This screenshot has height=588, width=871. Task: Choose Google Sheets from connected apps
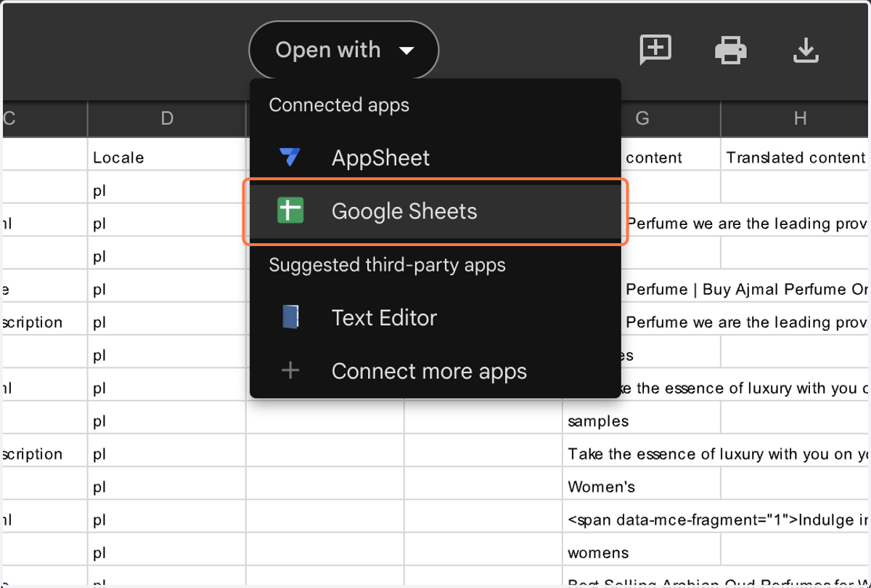tap(435, 211)
